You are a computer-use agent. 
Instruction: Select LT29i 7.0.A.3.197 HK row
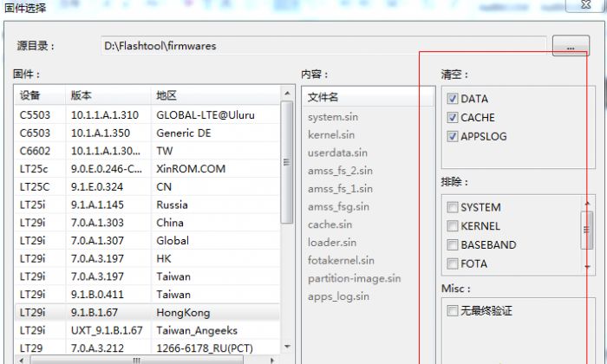(147, 258)
